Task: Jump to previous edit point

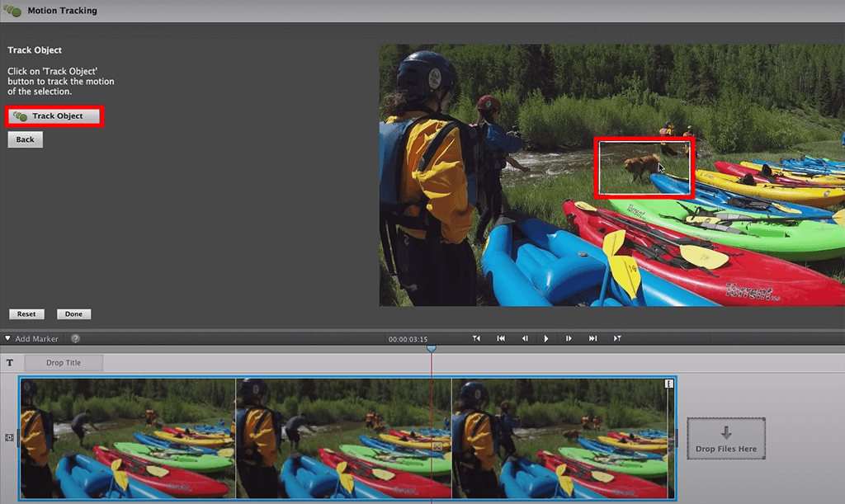Action: pos(476,339)
